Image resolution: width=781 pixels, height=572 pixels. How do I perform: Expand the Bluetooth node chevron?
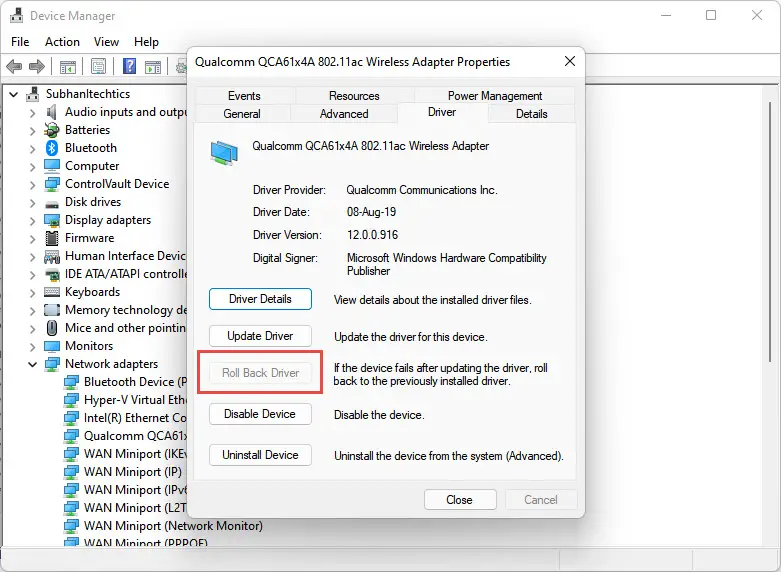[32, 148]
